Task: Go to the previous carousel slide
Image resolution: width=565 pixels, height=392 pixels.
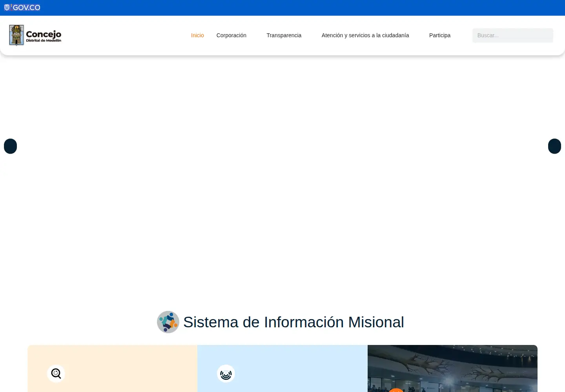Action: pyautogui.click(x=11, y=146)
